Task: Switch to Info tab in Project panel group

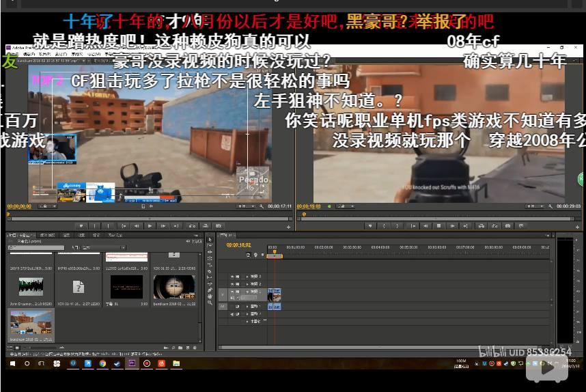Action: click(66, 235)
